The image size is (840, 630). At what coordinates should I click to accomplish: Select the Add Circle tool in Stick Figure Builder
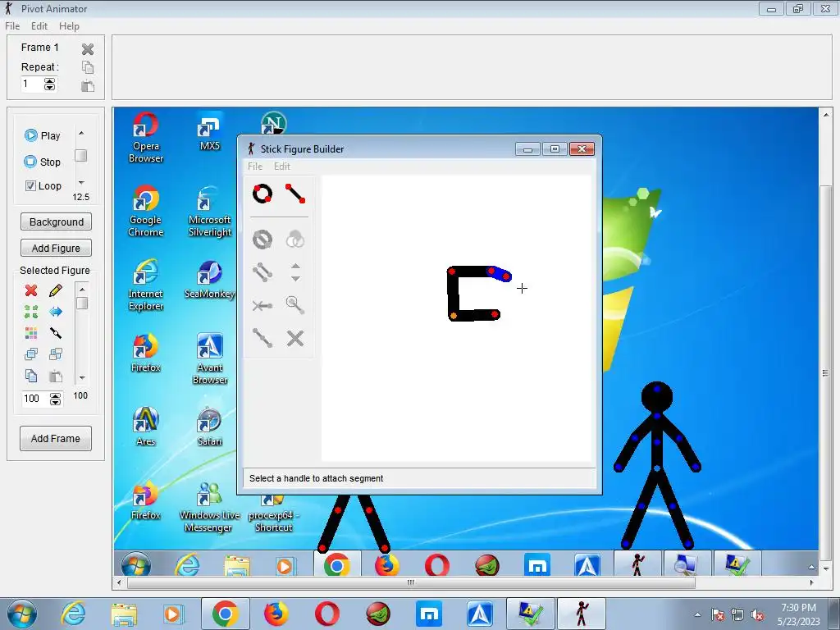pos(262,194)
